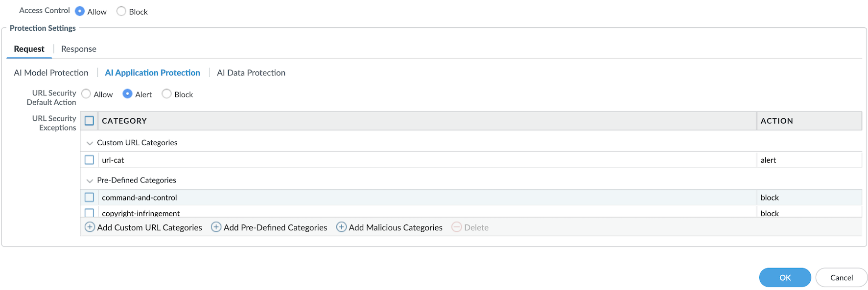
Task: Switch to the Response tab
Action: [x=79, y=49]
